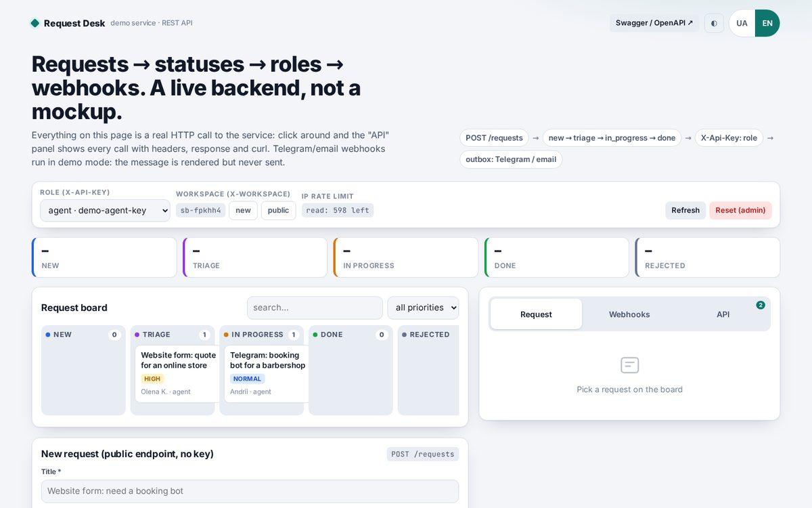
Task: Click the workspace id sb-fpkhh4
Action: [201, 211]
